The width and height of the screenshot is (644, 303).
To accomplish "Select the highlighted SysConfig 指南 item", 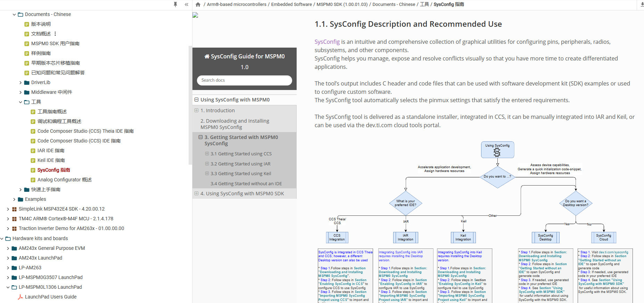I will [54, 170].
